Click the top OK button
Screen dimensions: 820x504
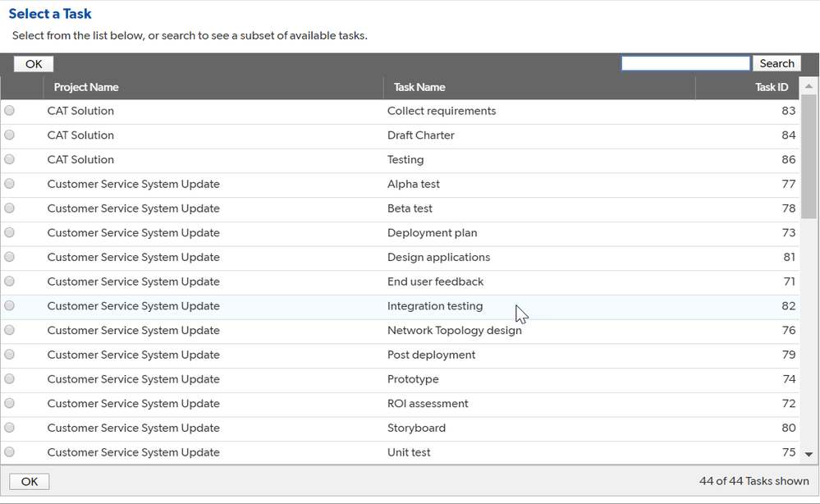(34, 64)
